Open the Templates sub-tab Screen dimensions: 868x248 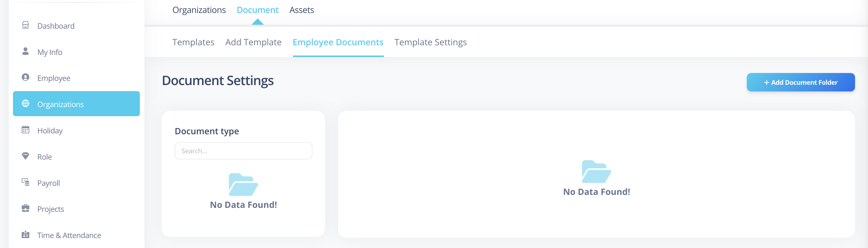coord(193,42)
